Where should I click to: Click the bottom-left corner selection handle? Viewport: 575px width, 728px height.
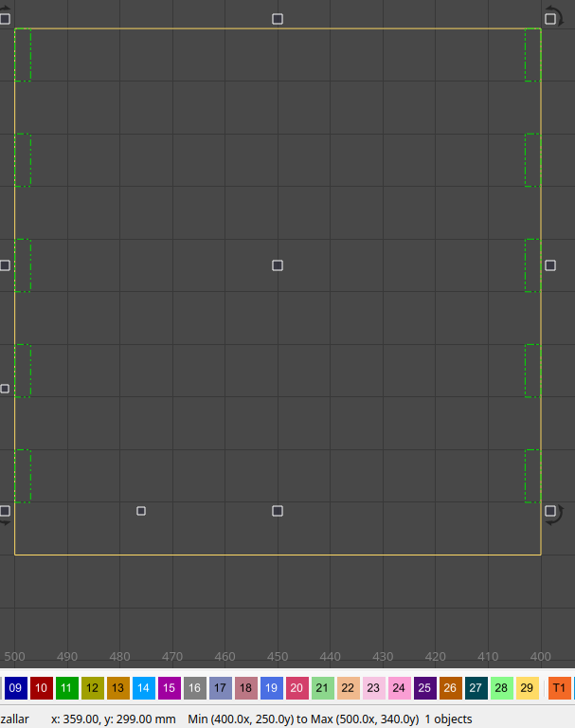[5, 511]
